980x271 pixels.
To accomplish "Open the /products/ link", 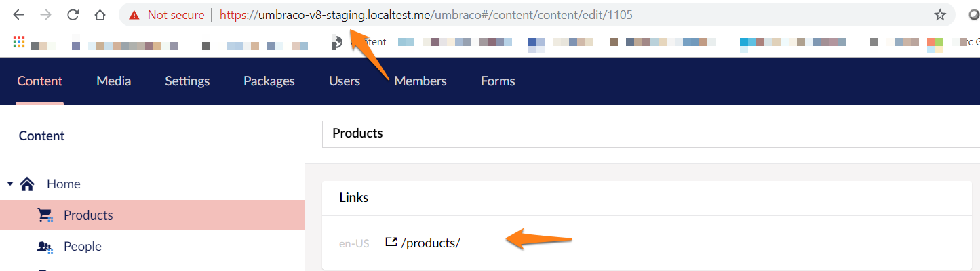I will click(x=430, y=243).
